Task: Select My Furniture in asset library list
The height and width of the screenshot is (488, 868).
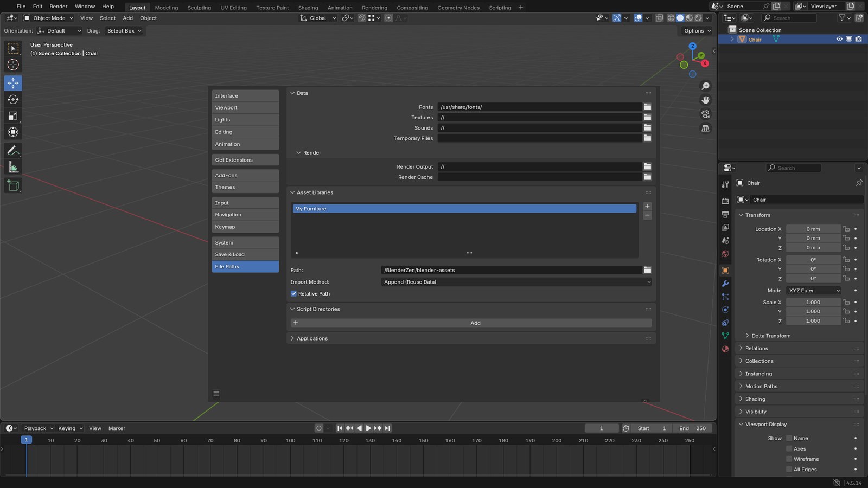Action: pos(464,209)
